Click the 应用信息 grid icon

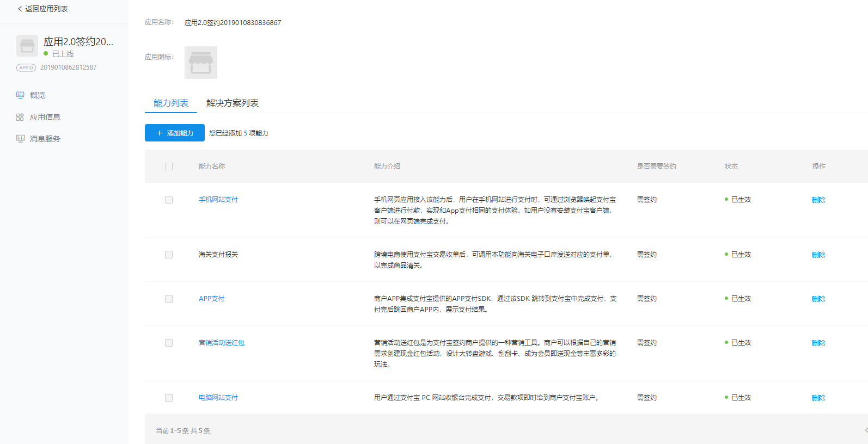(20, 117)
